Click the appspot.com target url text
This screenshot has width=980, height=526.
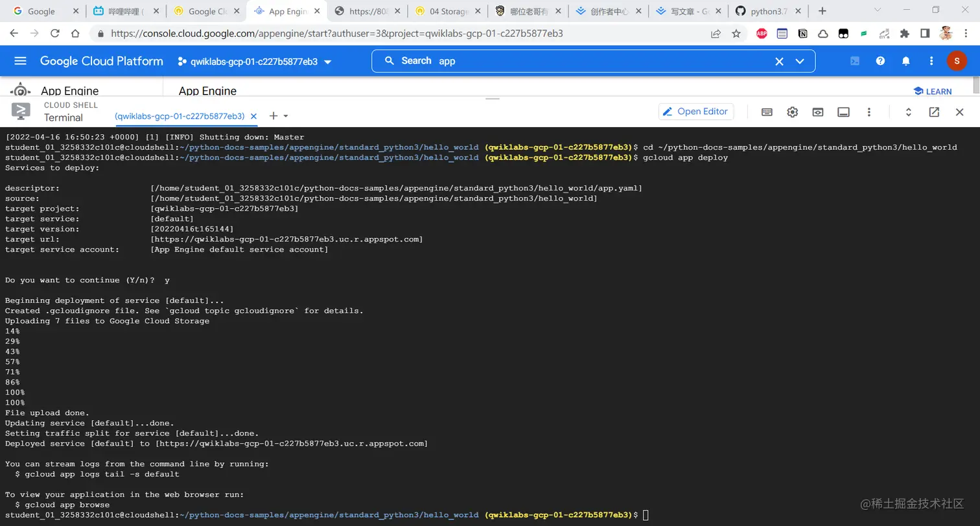[x=286, y=239]
